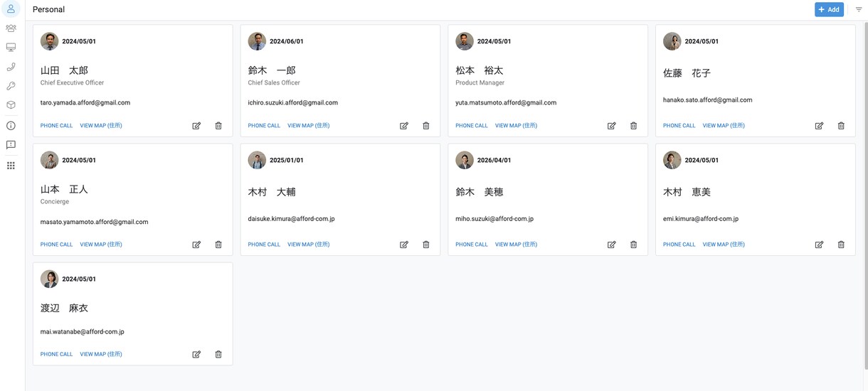
Task: Edit 鈴木 美穂's card
Action: click(611, 245)
